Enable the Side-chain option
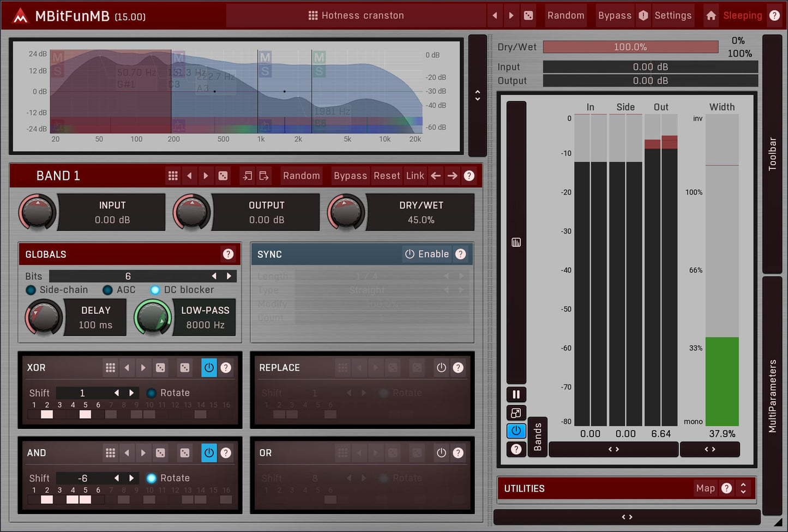This screenshot has width=788, height=532. [x=31, y=290]
